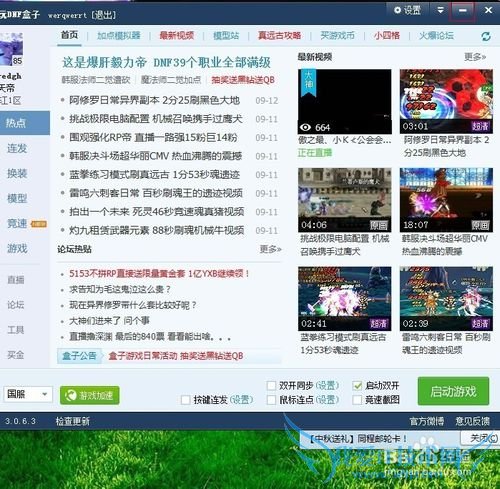Open 直播 in the sidebar
500x489 pixels.
pos(16,280)
